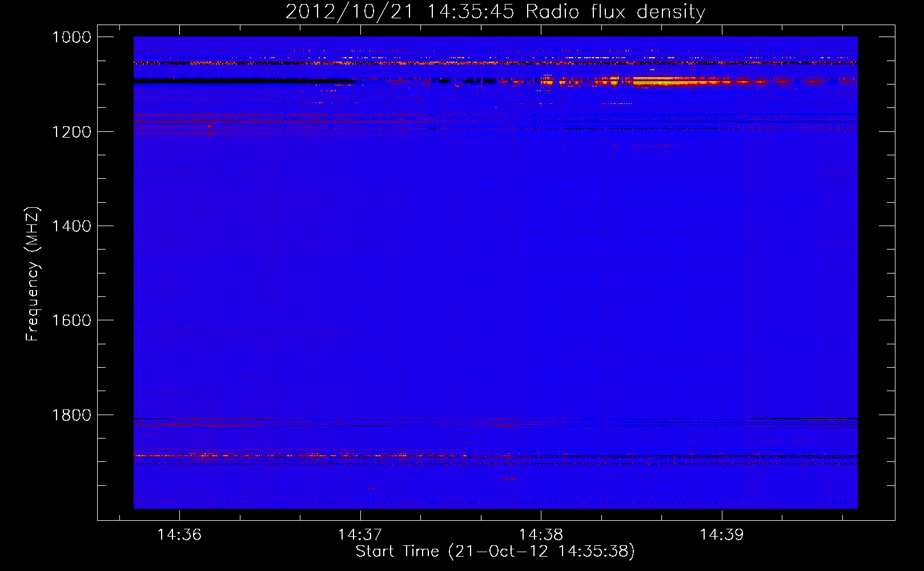Click the 1600 frequency tick label
The image size is (924, 571).
point(71,320)
